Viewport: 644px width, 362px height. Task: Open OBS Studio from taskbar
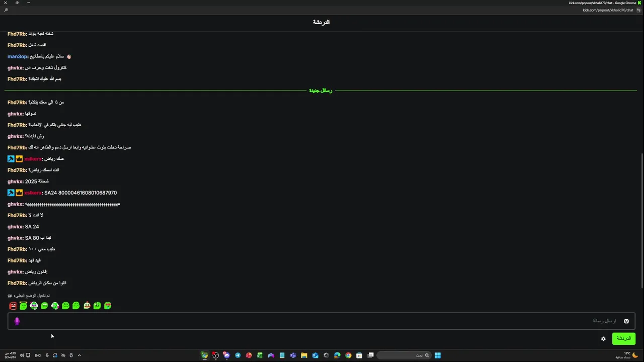[215, 355]
